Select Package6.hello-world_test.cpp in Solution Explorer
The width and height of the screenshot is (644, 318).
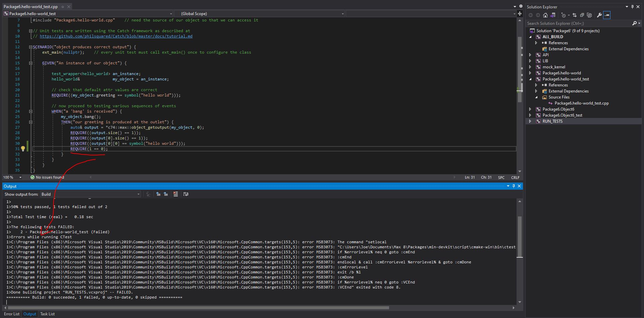[581, 103]
